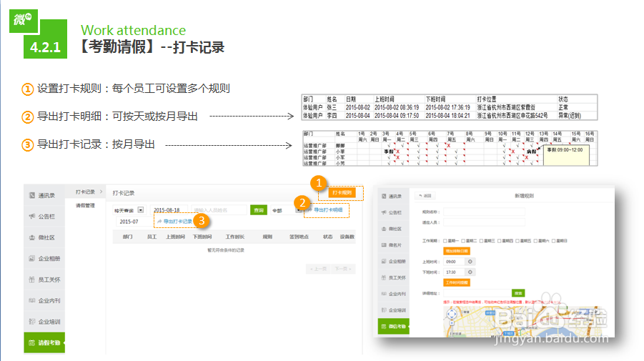Check the 星期二 workday checkbox
This screenshot has width=644, height=361.
click(463, 241)
